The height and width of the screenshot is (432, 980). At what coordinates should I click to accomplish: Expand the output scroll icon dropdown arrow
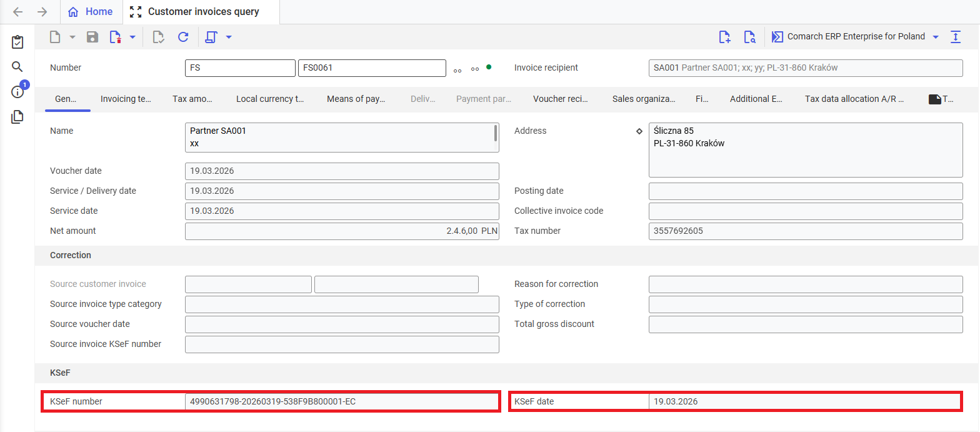[x=229, y=37]
